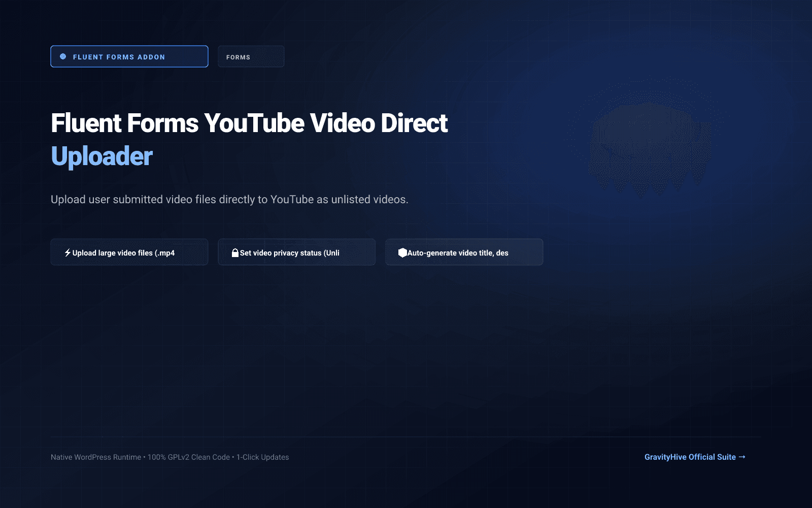Screen dimensions: 812x508
Task: Open the GravityHive Official Suite link
Action: pyautogui.click(x=695, y=457)
